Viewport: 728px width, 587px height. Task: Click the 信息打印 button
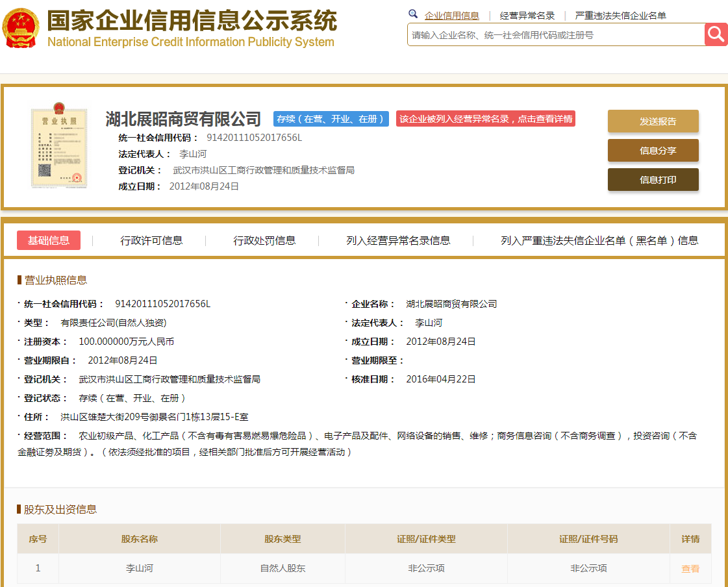[653, 179]
